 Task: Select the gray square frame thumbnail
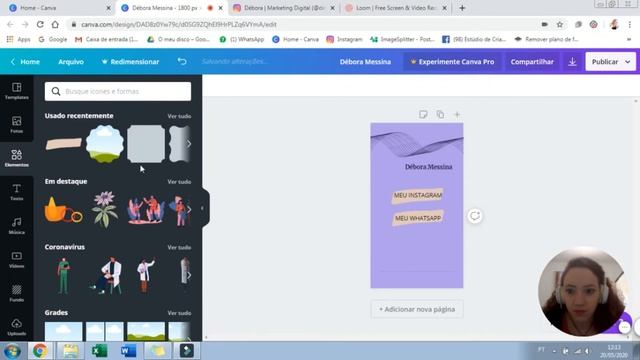click(146, 144)
